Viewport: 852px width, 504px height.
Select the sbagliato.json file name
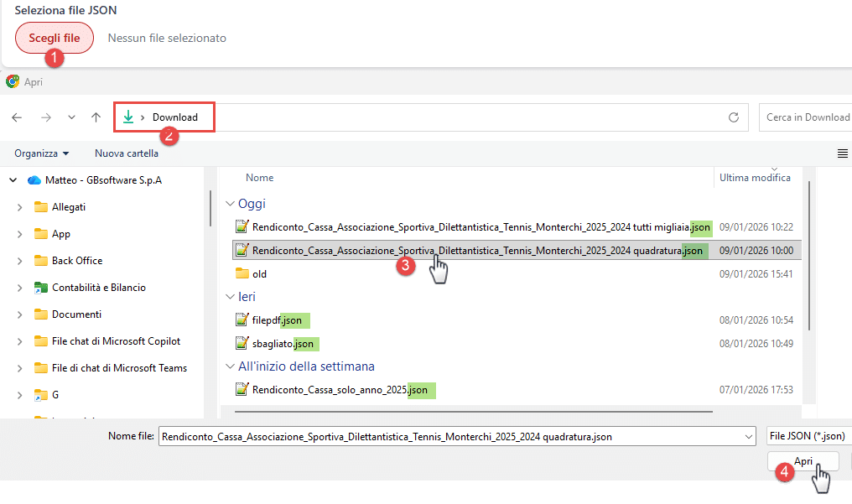283,344
